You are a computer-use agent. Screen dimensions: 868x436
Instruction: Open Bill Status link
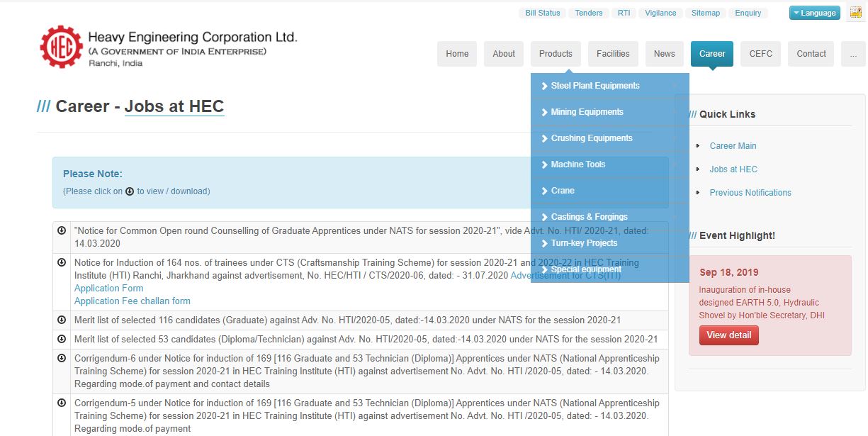pos(543,13)
